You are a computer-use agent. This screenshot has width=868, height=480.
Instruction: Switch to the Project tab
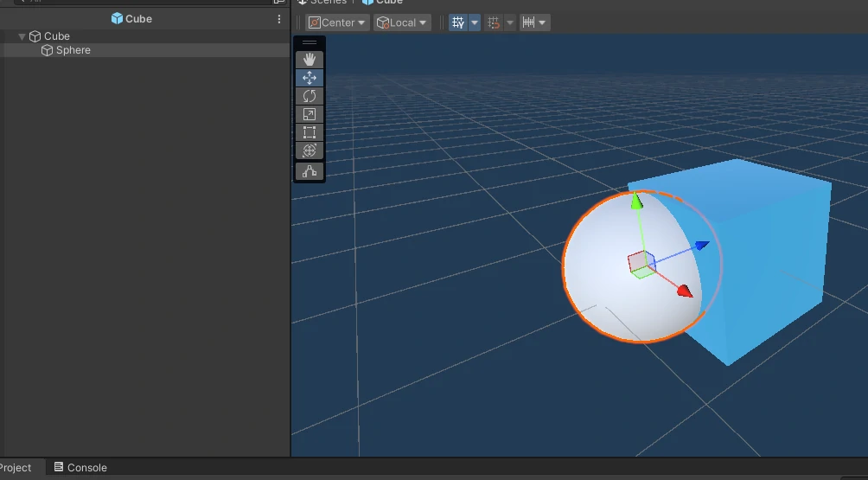tap(16, 468)
